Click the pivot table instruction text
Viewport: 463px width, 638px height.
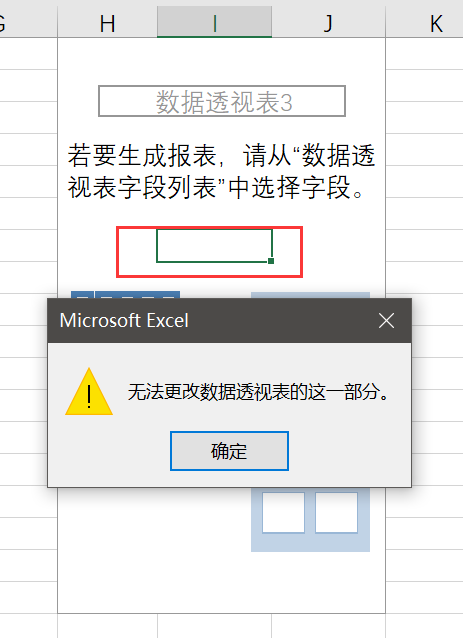(x=221, y=171)
